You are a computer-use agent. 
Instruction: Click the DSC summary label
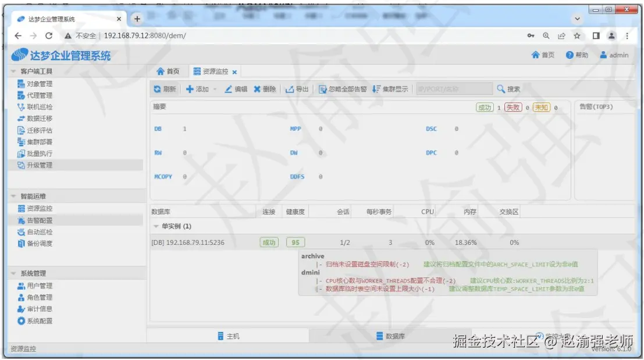[x=431, y=129]
